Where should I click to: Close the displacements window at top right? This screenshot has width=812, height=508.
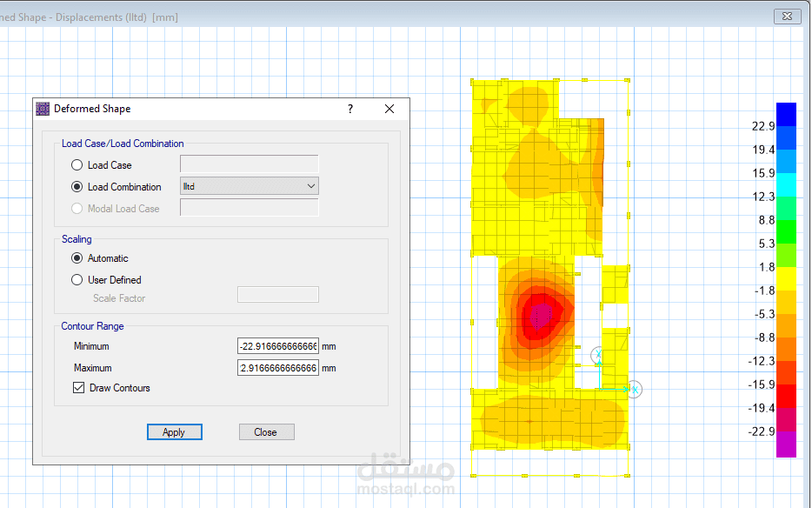(x=787, y=16)
